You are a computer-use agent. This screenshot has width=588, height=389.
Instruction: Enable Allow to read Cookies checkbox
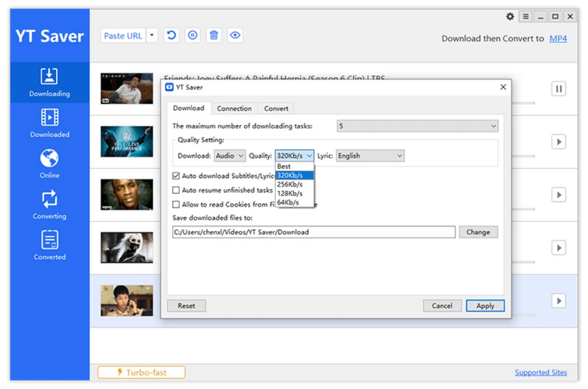[176, 204]
